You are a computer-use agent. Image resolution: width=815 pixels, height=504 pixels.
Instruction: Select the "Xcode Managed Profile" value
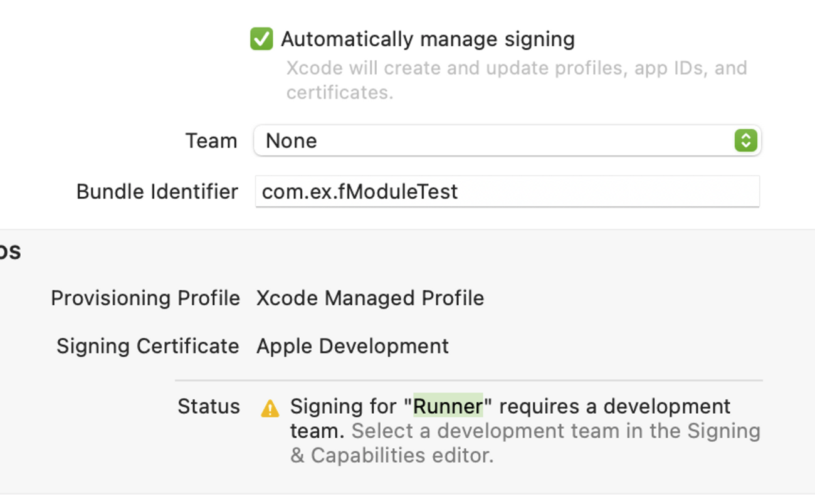coord(370,298)
